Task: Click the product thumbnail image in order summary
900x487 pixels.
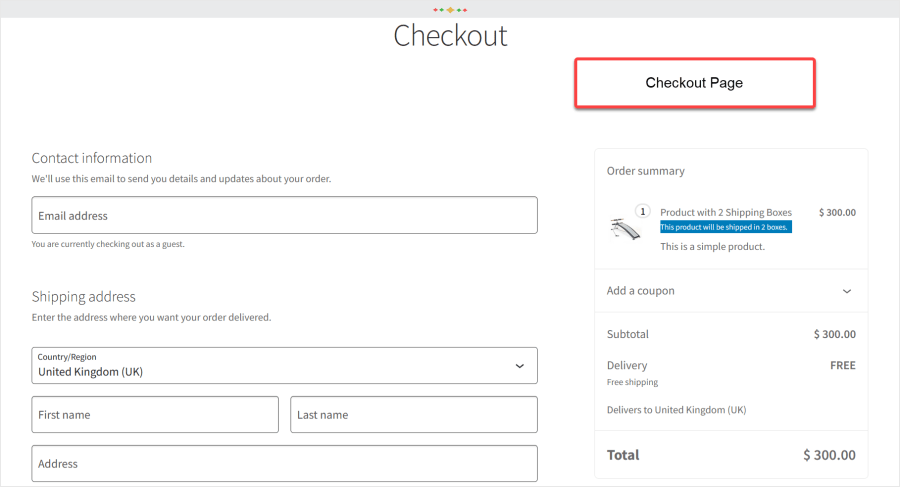Action: pos(624,228)
